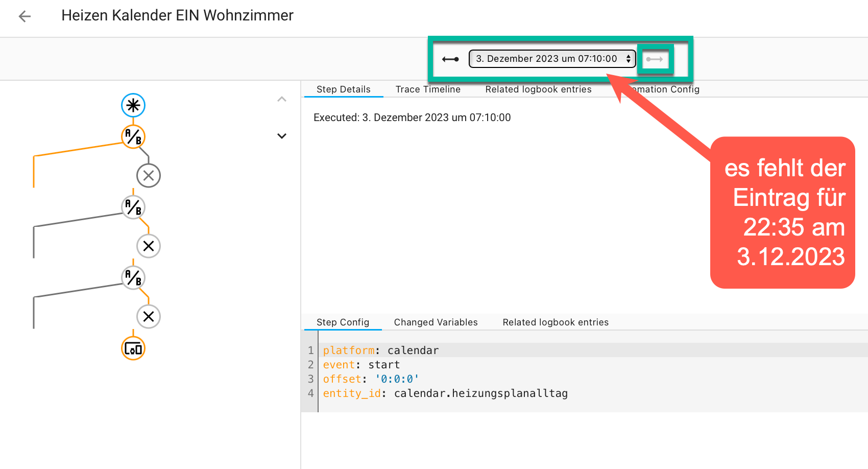Image resolution: width=868 pixels, height=469 pixels.
Task: Click the greyed-out next trace arrow
Action: pos(654,59)
